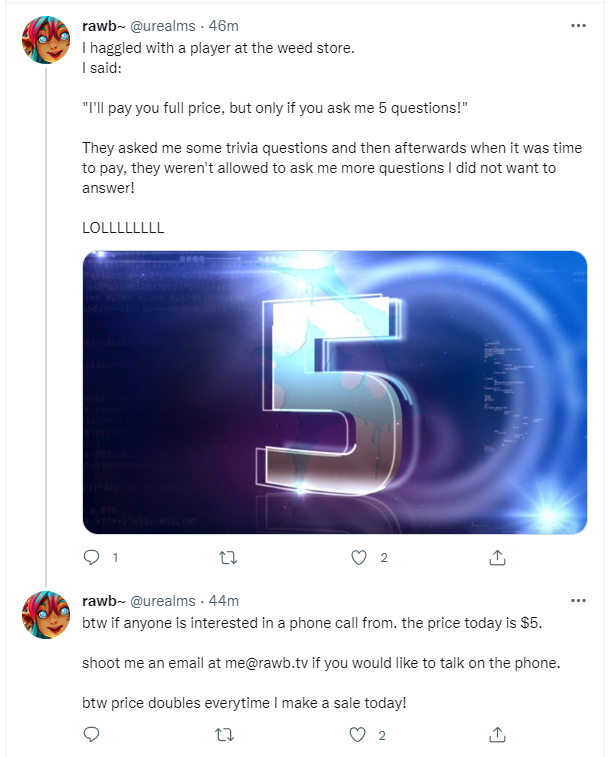The image size is (609, 757).
Task: Retweet the phone call price tweet
Action: tap(225, 735)
